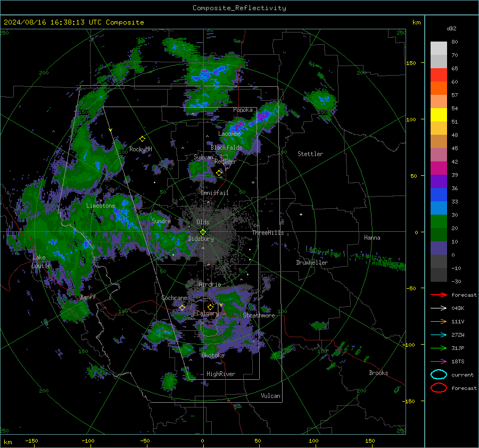This screenshot has width=479, height=448.
Task: Click the cyan 27ZW arrow icon
Action: pyautogui.click(x=439, y=335)
